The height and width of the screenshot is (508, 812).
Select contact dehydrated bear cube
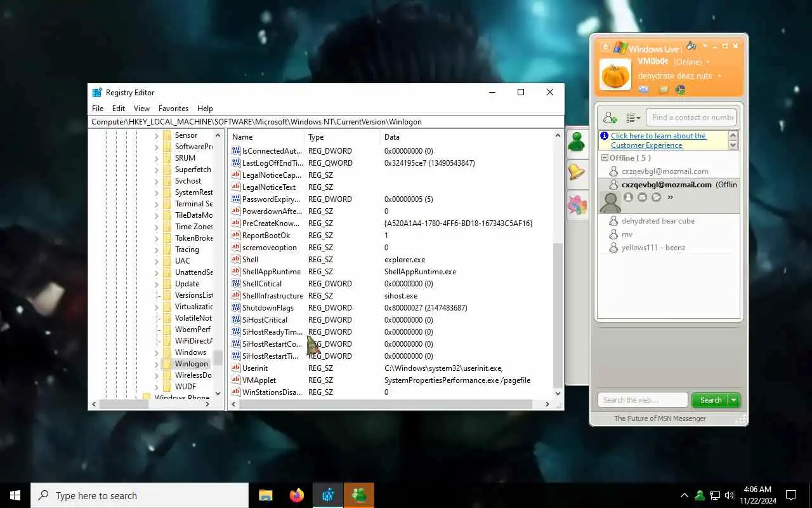tap(658, 221)
